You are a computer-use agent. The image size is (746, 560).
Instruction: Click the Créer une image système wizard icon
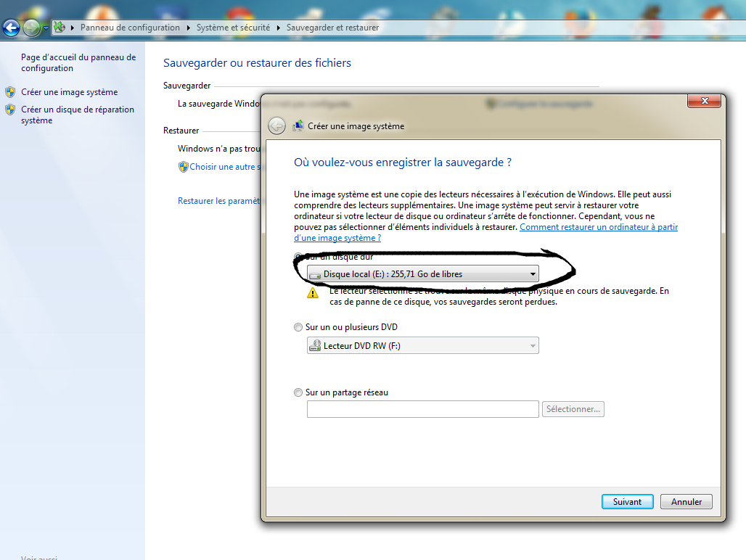(298, 126)
